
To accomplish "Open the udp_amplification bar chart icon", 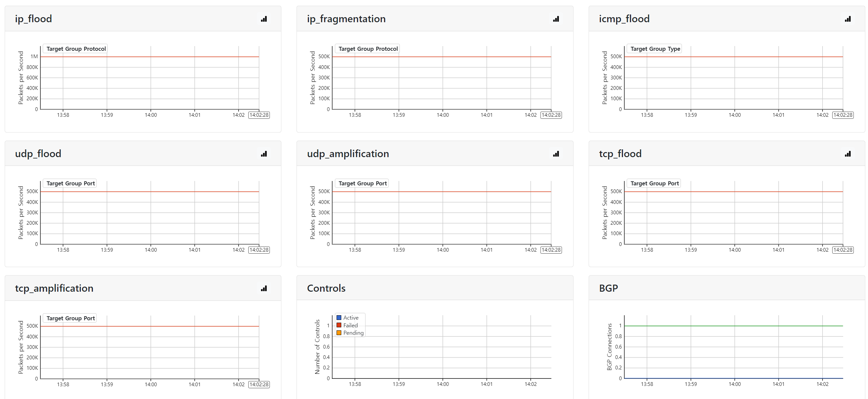I will pyautogui.click(x=556, y=154).
